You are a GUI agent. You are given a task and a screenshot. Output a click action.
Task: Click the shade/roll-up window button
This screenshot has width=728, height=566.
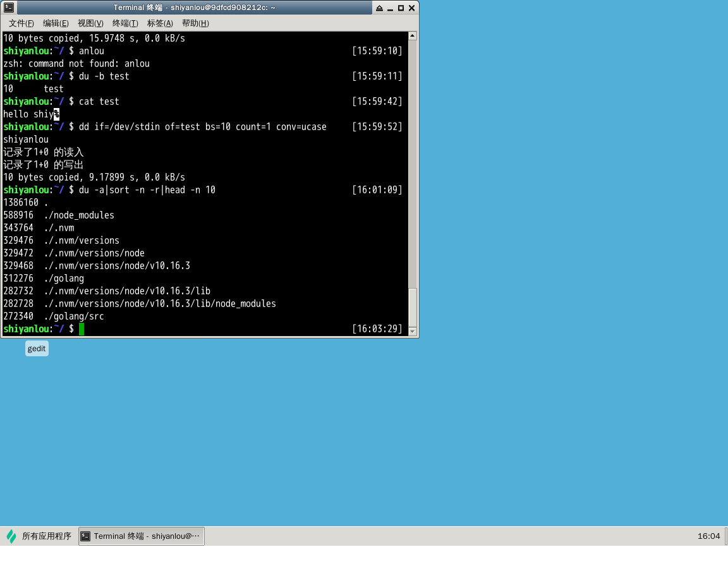(x=379, y=8)
